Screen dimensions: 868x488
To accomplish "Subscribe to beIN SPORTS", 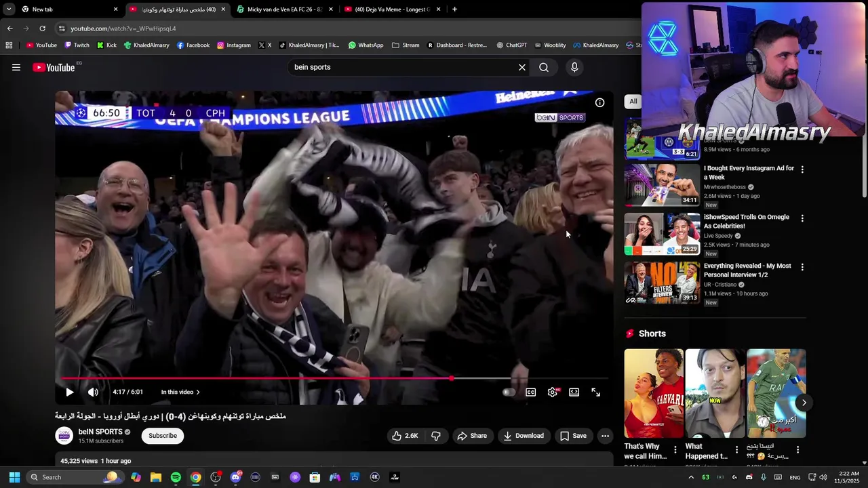I will 163,436.
